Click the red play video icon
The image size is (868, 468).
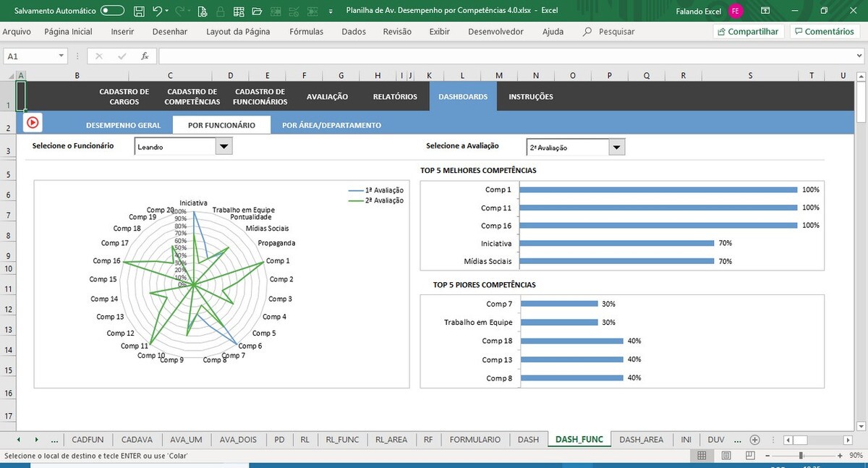[x=33, y=123]
